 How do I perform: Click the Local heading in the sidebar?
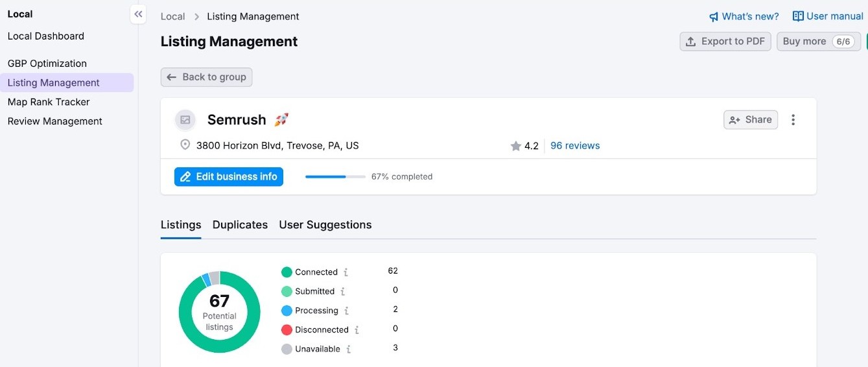(20, 14)
